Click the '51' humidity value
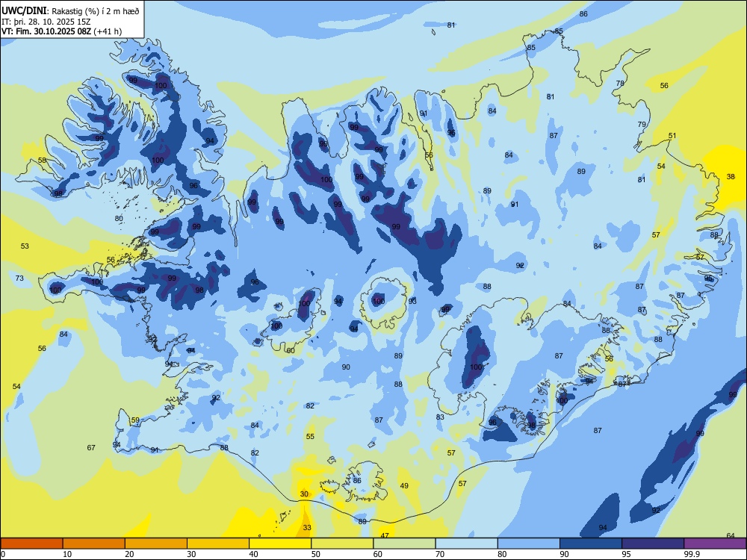Viewport: 747px width, 560px height. tap(672, 136)
